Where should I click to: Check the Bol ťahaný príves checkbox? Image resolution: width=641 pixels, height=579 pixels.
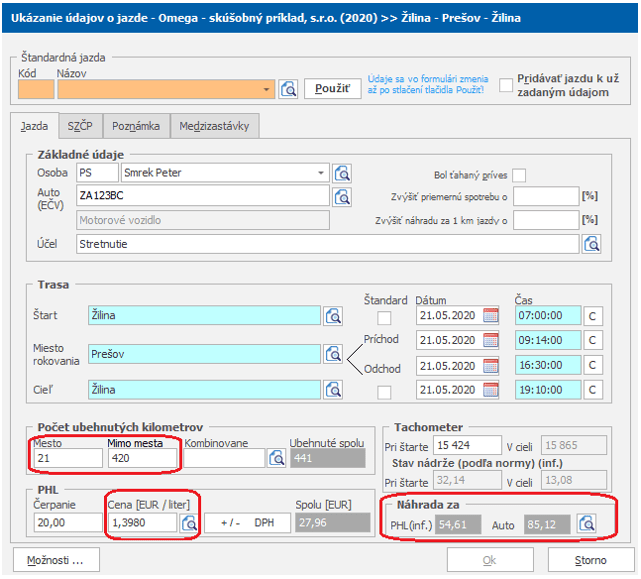pos(519,176)
